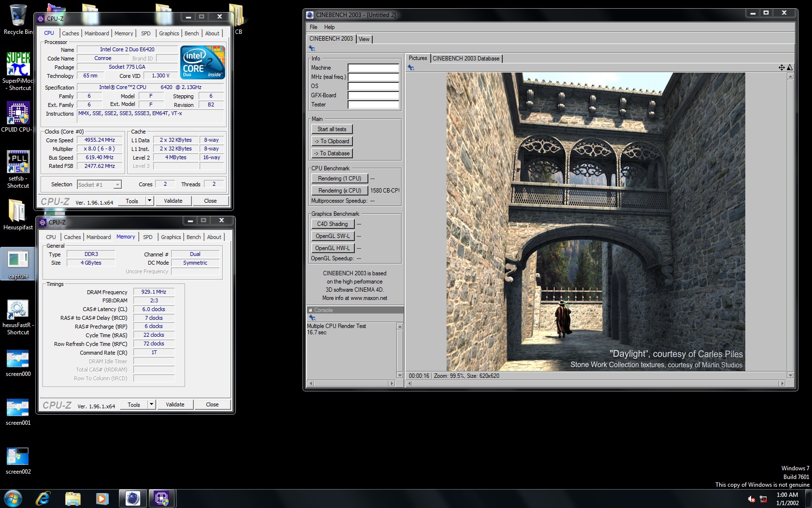This screenshot has width=812, height=508.
Task: Click the pin icon under CINEBENCH 2003 tab
Action: pos(312,48)
